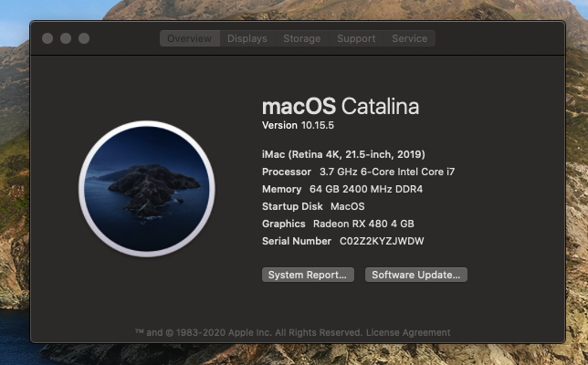Click the Graphics label
This screenshot has width=588, height=365.
click(283, 224)
